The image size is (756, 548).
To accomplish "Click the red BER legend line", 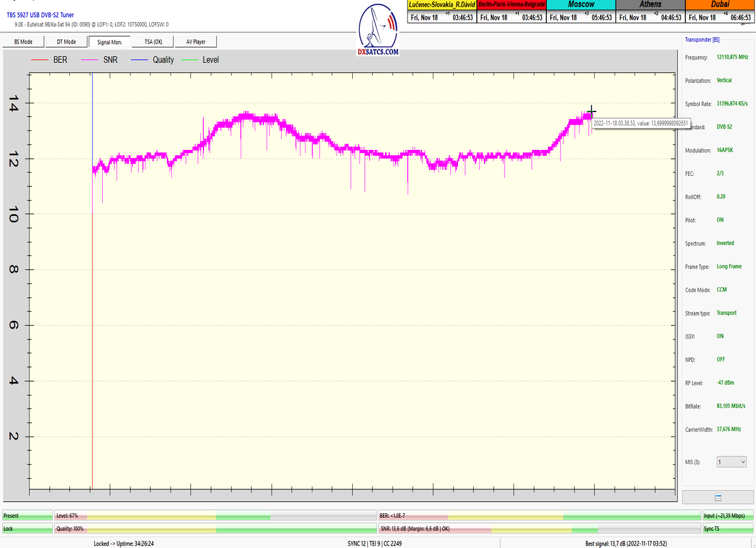I will [40, 60].
